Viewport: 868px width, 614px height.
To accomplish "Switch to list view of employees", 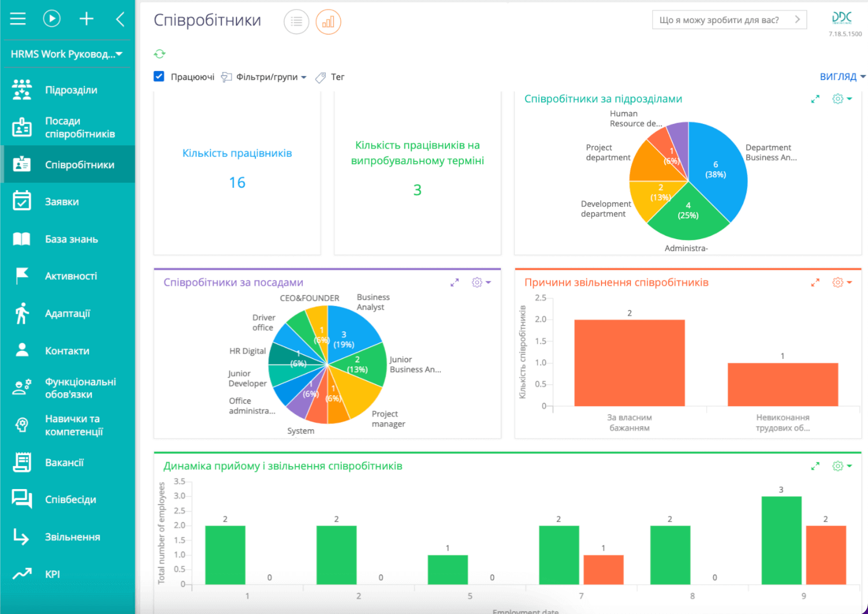I will pos(296,21).
